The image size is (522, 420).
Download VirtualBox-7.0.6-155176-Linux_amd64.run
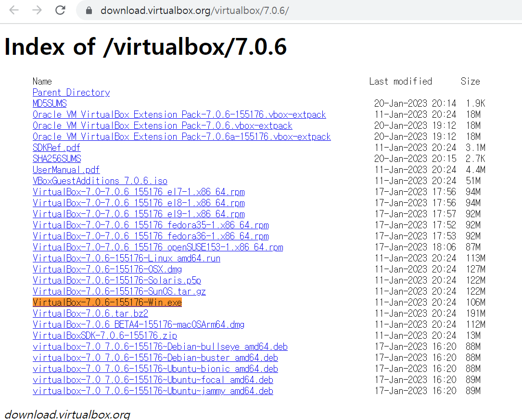(127, 258)
